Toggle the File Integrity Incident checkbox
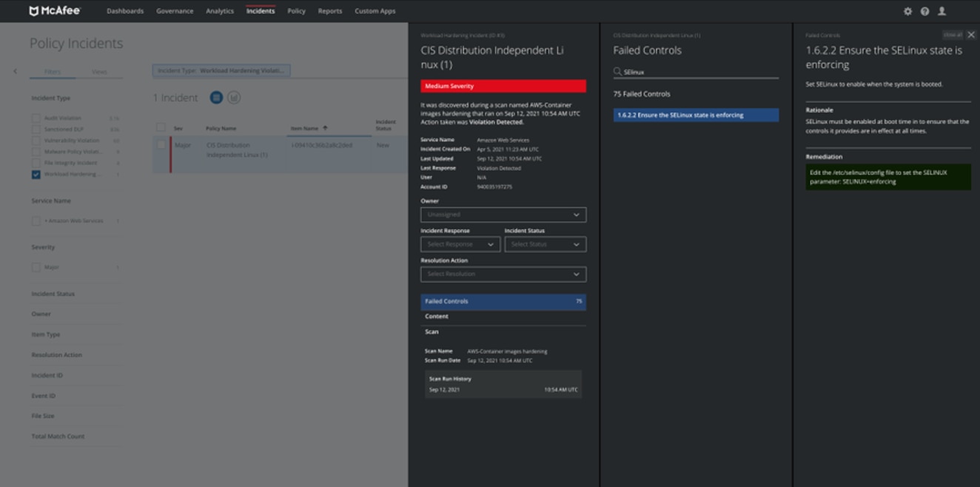The image size is (980, 487). click(36, 163)
